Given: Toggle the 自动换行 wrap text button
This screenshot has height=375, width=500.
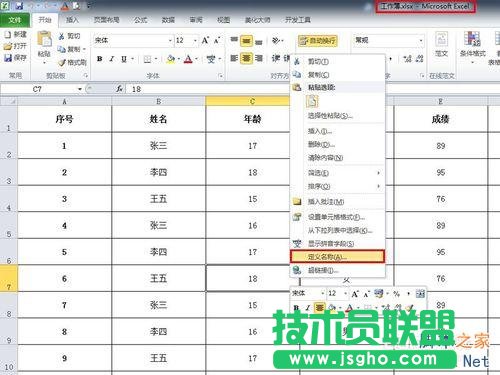Looking at the screenshot, I should 318,41.
